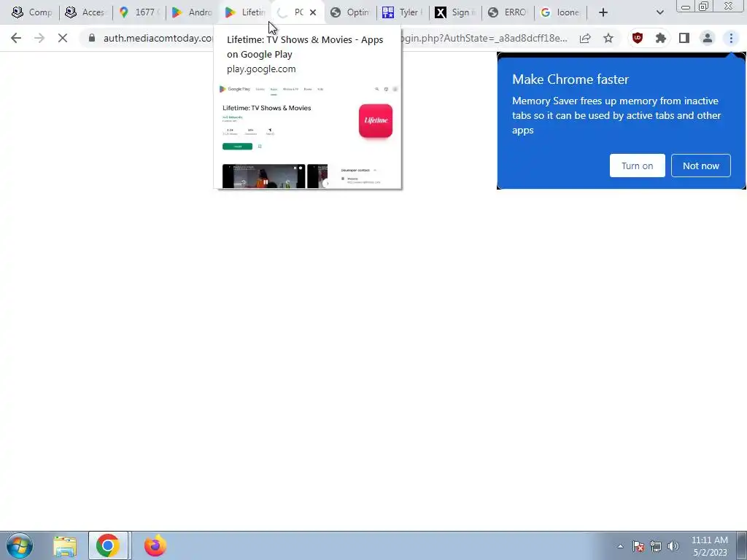Open the Andro Google Play tab

tap(192, 12)
